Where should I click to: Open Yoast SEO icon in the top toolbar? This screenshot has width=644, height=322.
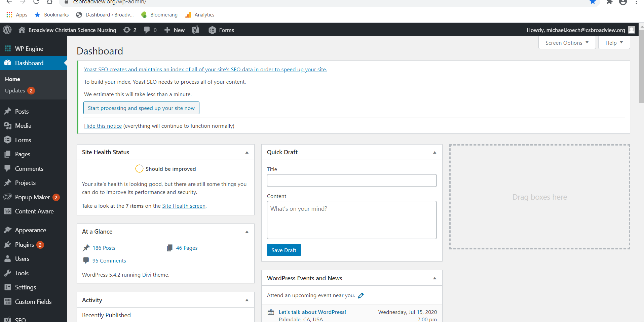195,30
